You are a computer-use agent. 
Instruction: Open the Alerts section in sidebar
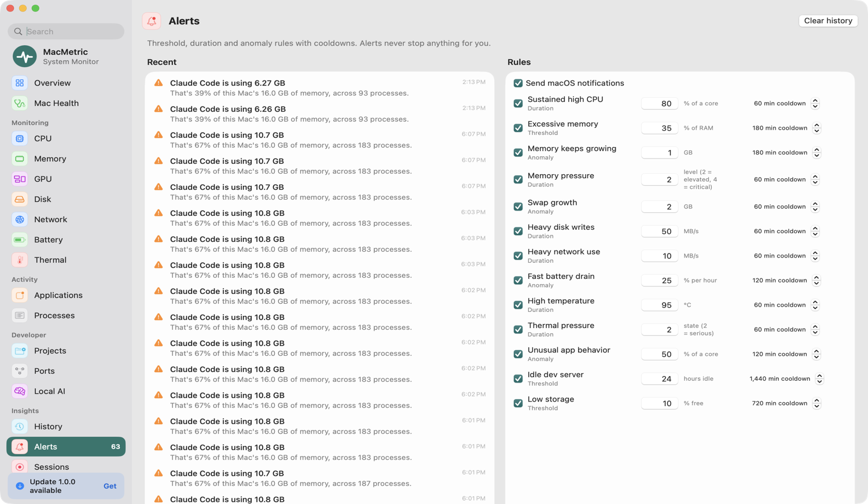click(x=66, y=447)
